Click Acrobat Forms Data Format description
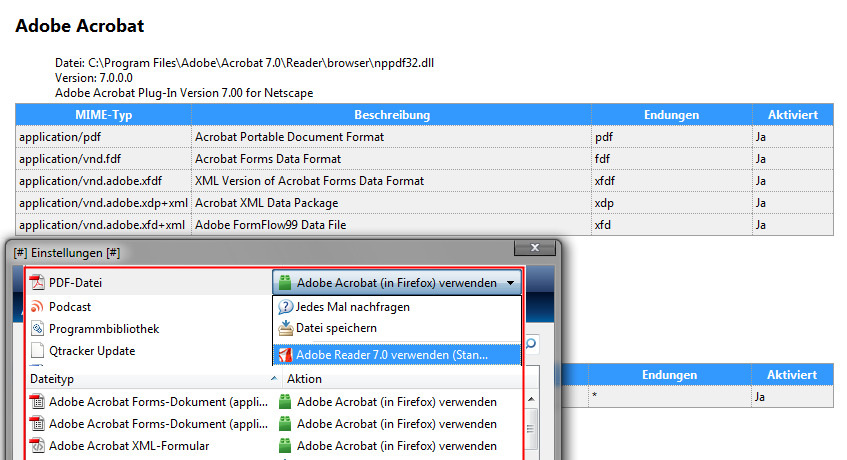Image resolution: width=847 pixels, height=460 pixels. pyautogui.click(x=268, y=159)
